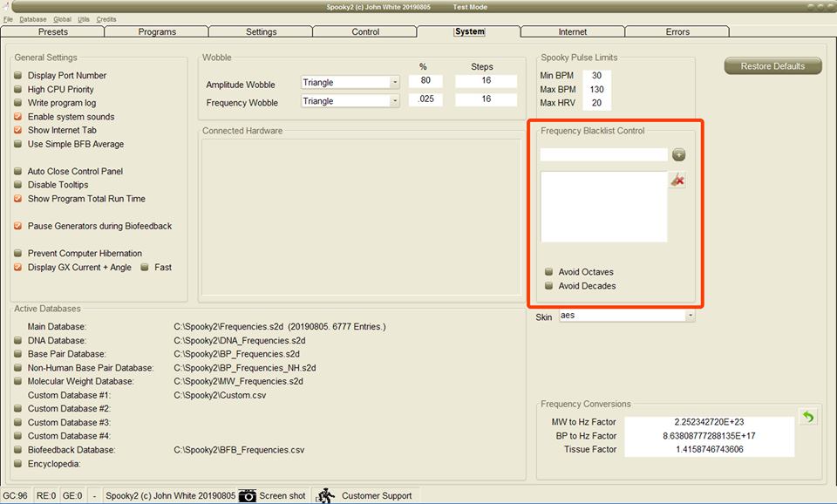The width and height of the screenshot is (837, 504).
Task: Open the Amplitude Wobble waveform dropdown
Action: coord(394,83)
